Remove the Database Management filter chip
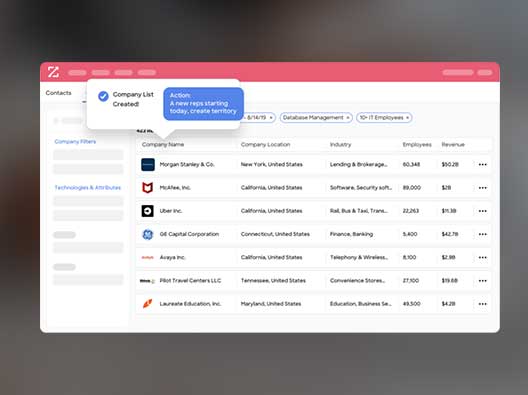Image resolution: width=528 pixels, height=395 pixels. pyautogui.click(x=348, y=118)
